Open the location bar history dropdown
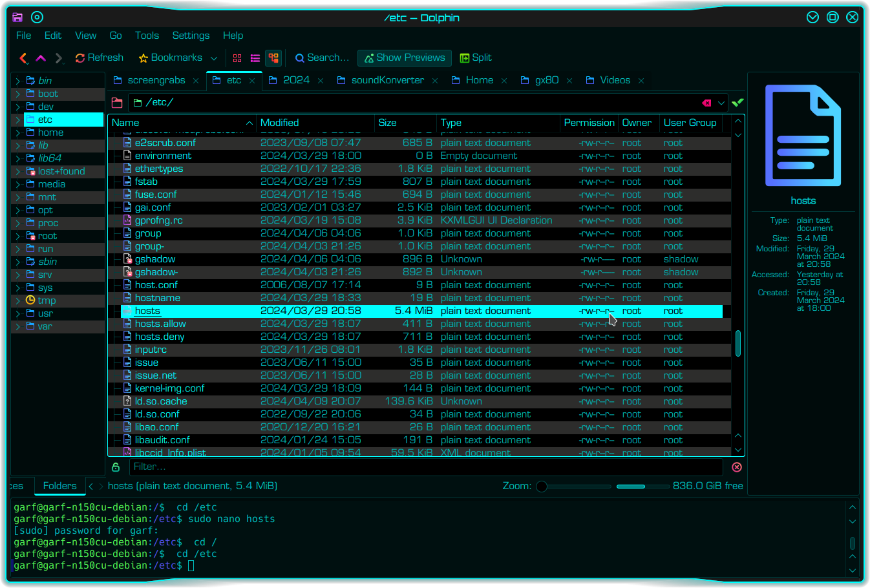The image size is (870, 588). pyautogui.click(x=721, y=103)
